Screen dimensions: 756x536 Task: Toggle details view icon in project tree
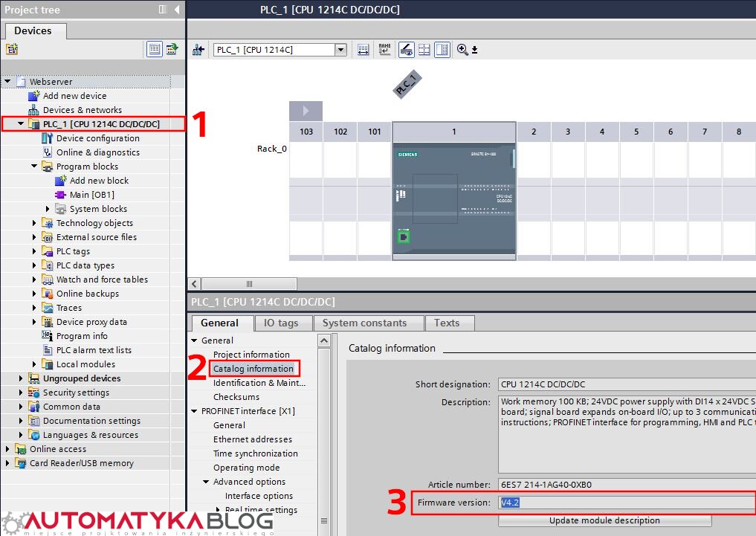155,48
